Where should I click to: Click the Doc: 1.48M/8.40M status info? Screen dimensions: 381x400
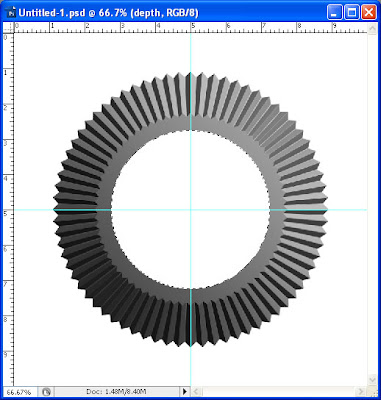[116, 392]
